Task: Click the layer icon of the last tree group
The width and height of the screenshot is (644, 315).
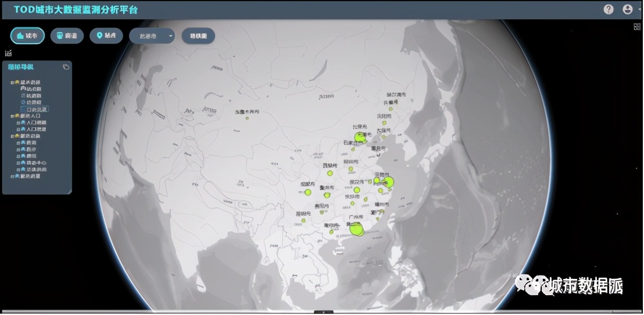Action: pos(17,176)
